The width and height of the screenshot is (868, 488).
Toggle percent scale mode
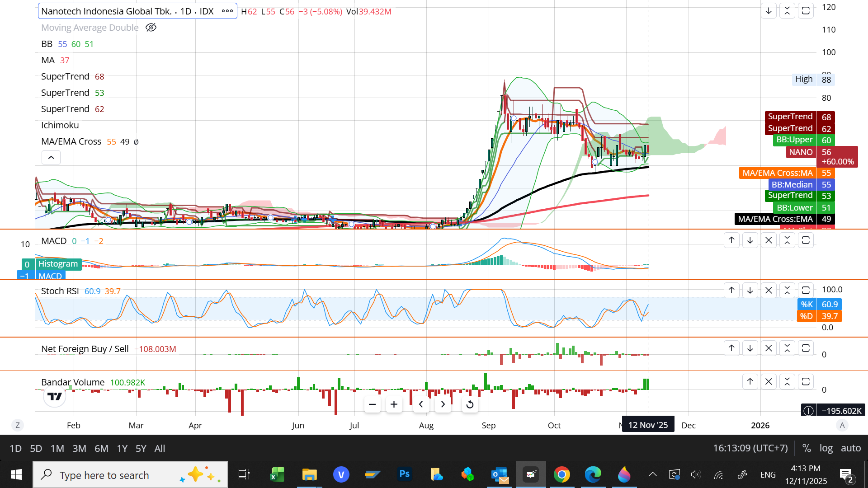click(x=806, y=448)
